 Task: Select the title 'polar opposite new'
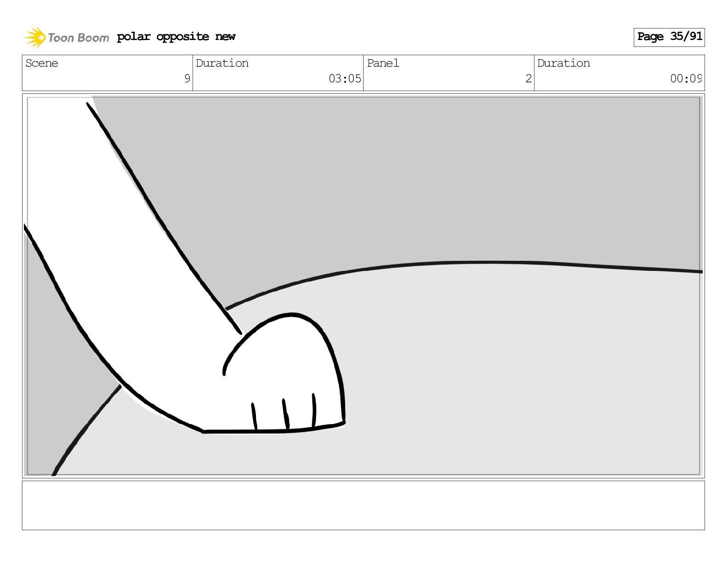pyautogui.click(x=176, y=37)
